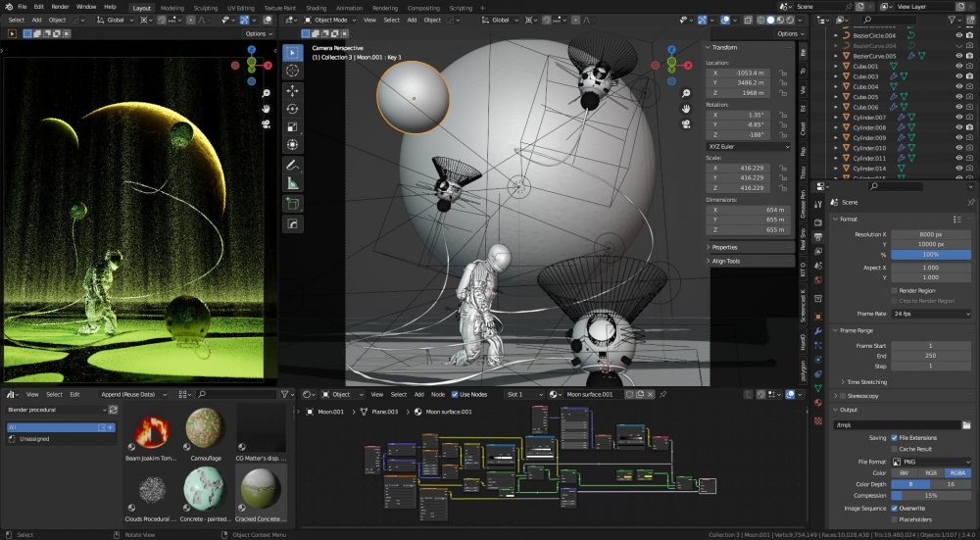Enable the Cache Result checkbox

coord(895,449)
